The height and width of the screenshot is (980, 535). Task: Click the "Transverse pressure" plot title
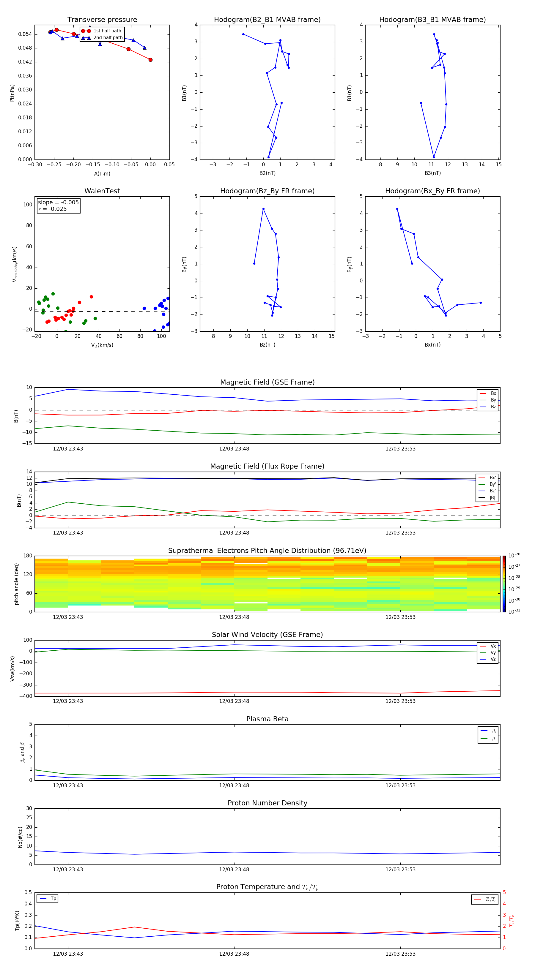coord(102,20)
